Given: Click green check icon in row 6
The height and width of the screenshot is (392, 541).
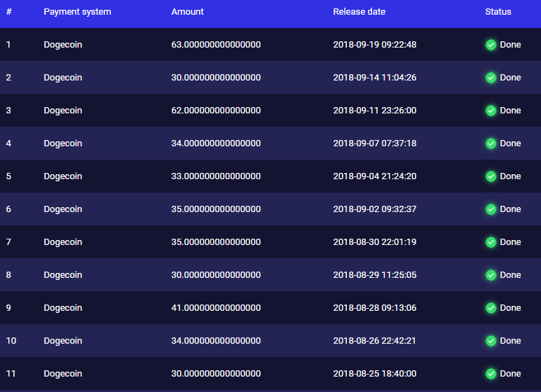Looking at the screenshot, I should (x=491, y=209).
